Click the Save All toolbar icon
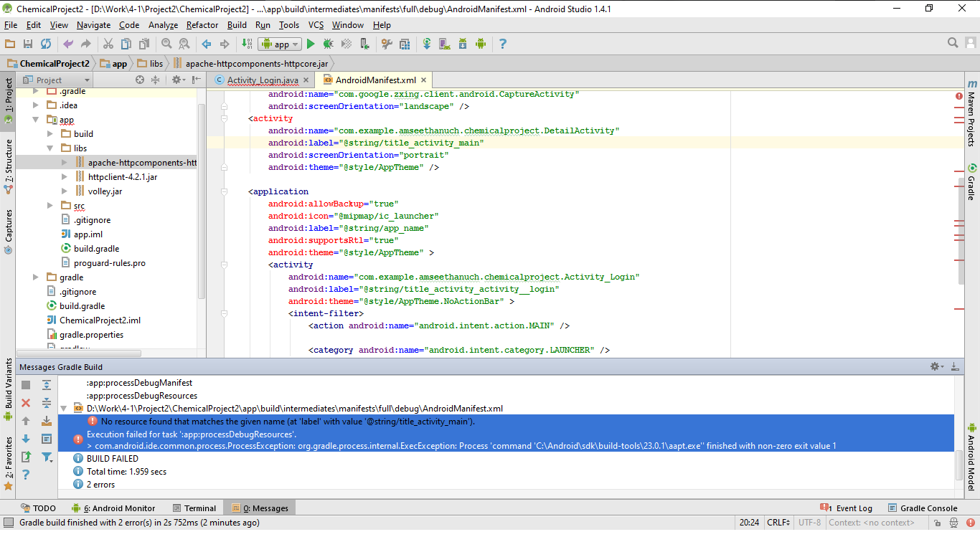Screen dimensions: 980x542 pos(28,44)
